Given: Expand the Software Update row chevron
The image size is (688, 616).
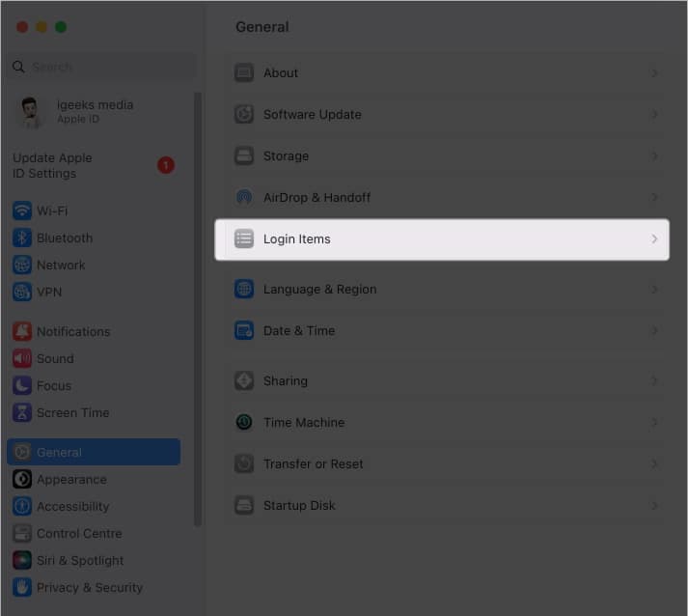Looking at the screenshot, I should (x=654, y=114).
